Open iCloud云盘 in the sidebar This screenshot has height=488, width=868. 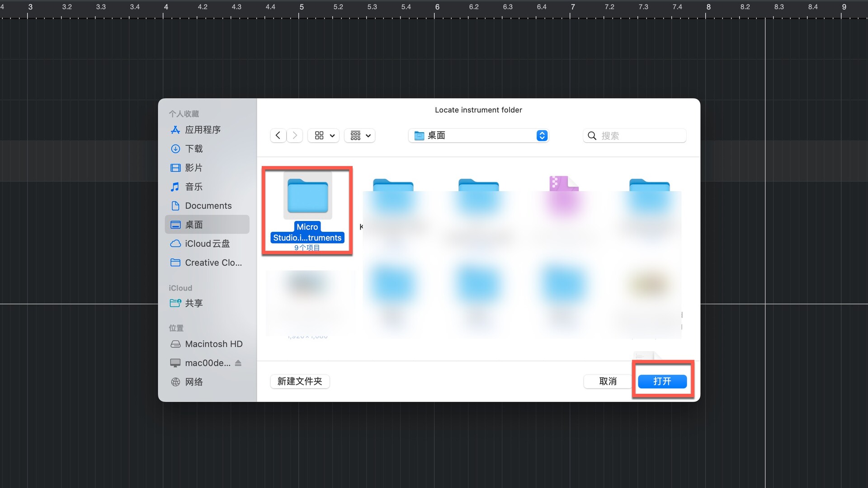[207, 244]
